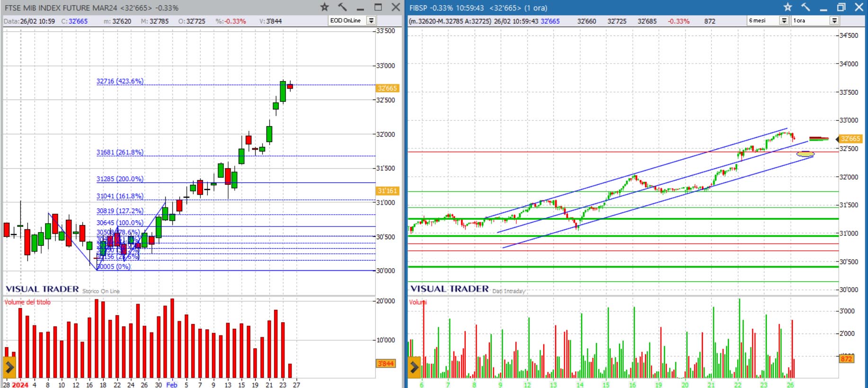
Task: Close the FIBSP chart window
Action: click(x=859, y=7)
